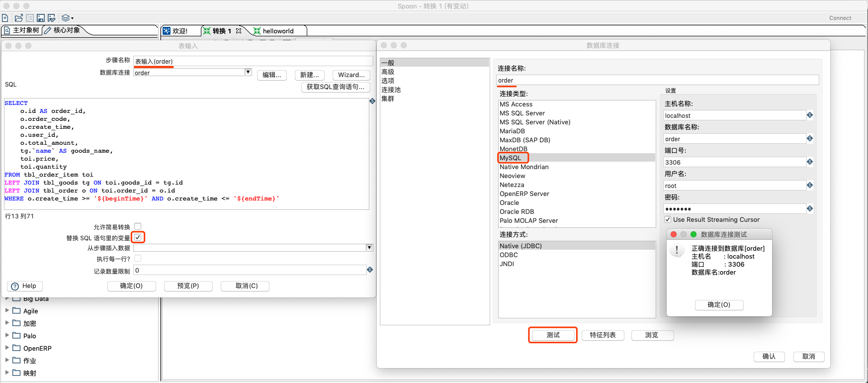The height and width of the screenshot is (383, 868).
Task: Switch to the 核心对象 tab
Action: tap(62, 30)
